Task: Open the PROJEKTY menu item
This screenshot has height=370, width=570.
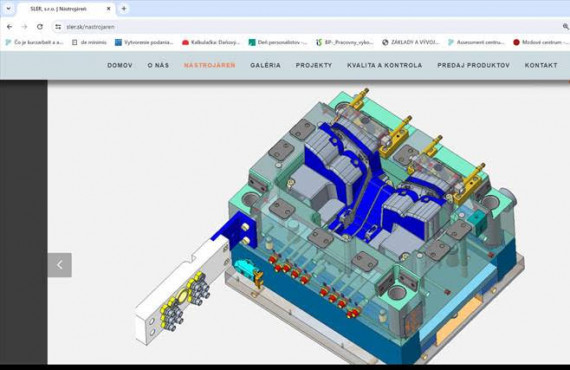Action: [314, 65]
